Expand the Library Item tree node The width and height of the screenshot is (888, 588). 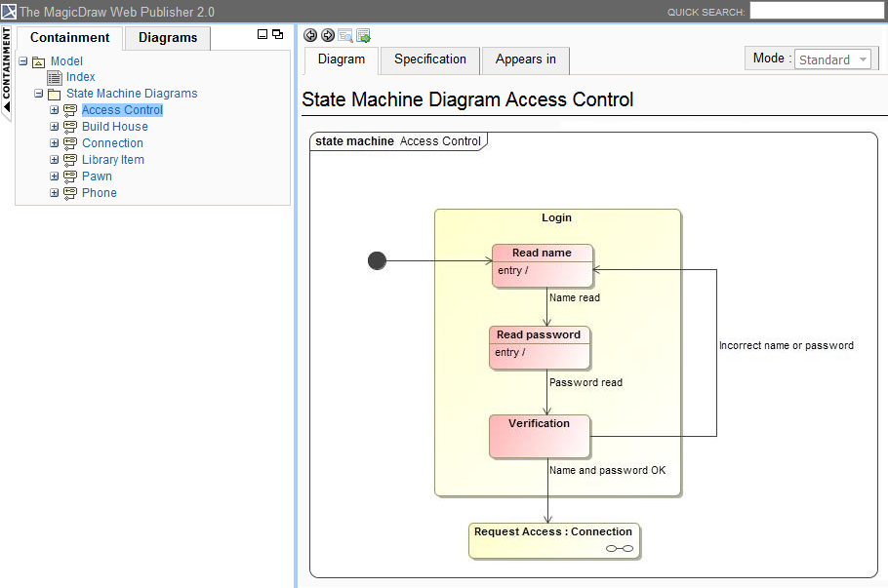pos(55,160)
